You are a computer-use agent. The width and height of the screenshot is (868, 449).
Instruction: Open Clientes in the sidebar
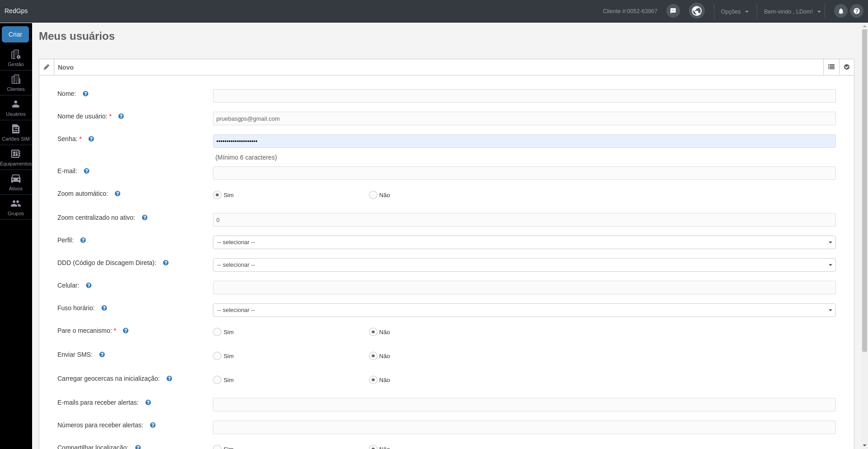(x=16, y=83)
